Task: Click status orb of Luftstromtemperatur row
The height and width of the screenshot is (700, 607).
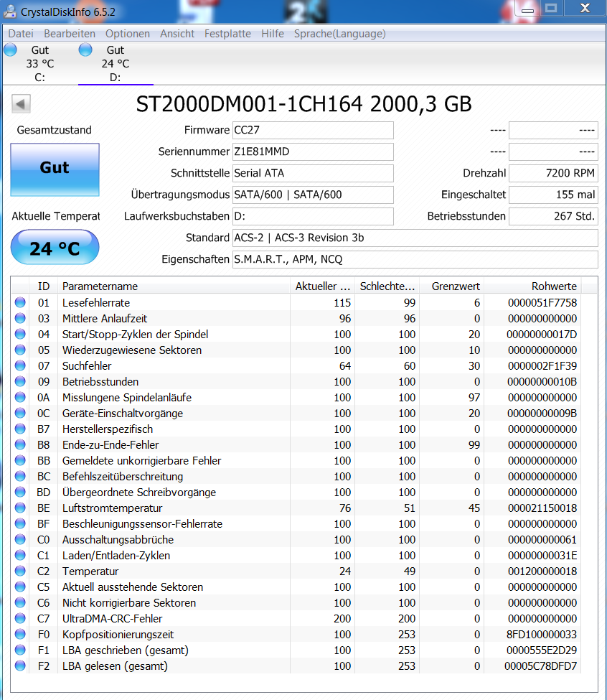Action: point(20,508)
